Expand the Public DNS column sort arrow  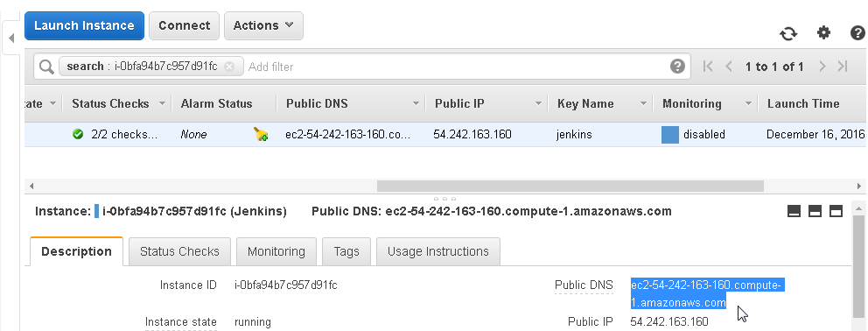tap(416, 103)
